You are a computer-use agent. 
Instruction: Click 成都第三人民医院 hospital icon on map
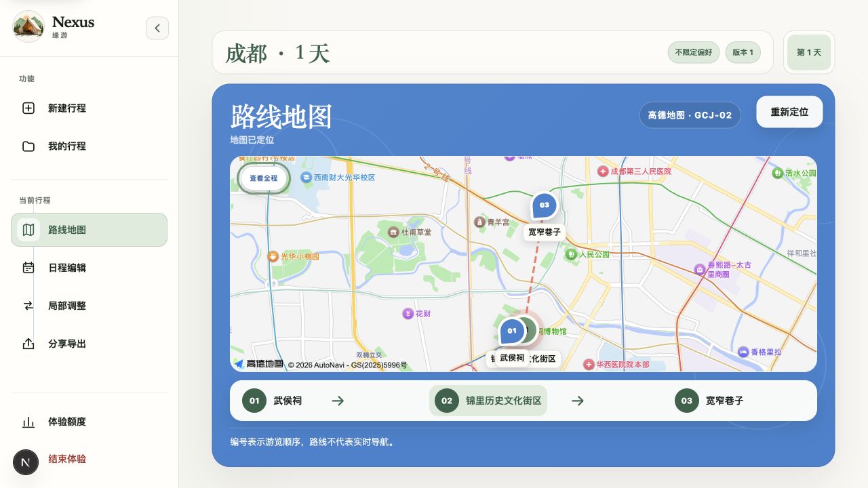pyautogui.click(x=602, y=171)
